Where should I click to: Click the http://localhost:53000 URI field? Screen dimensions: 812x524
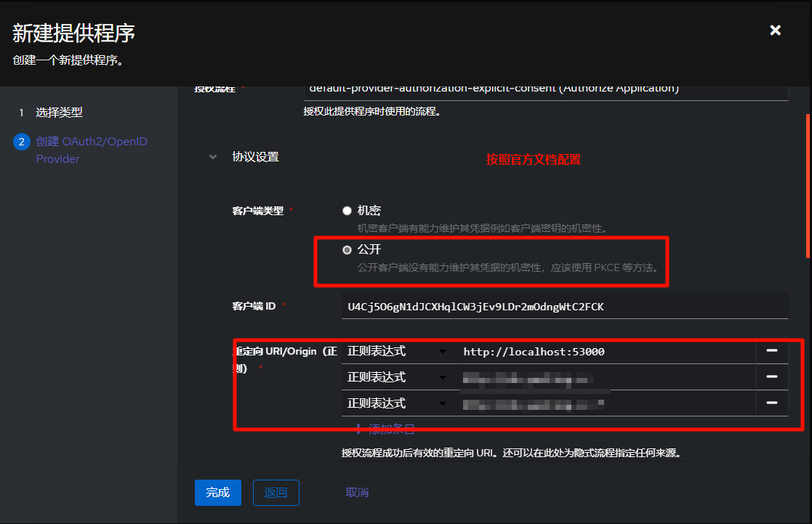[x=605, y=352]
